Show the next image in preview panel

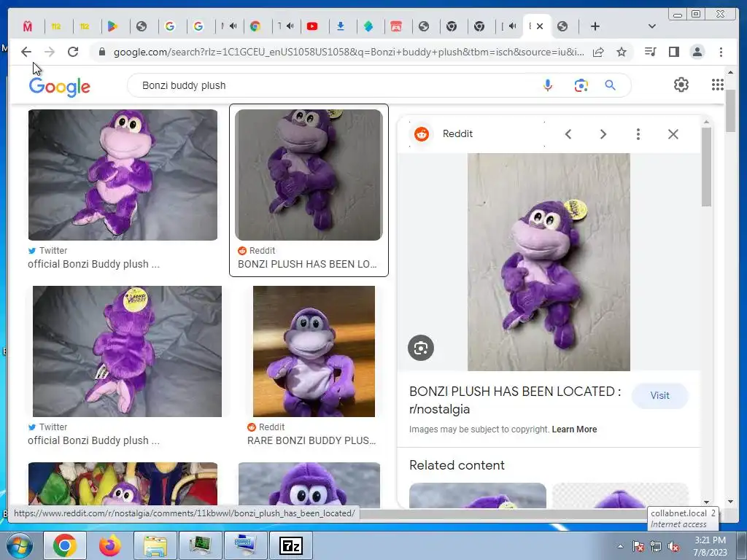click(x=603, y=134)
